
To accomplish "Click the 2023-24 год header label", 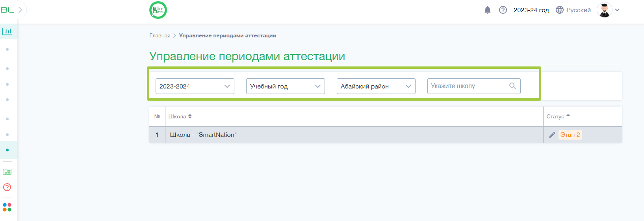I will click(x=531, y=10).
